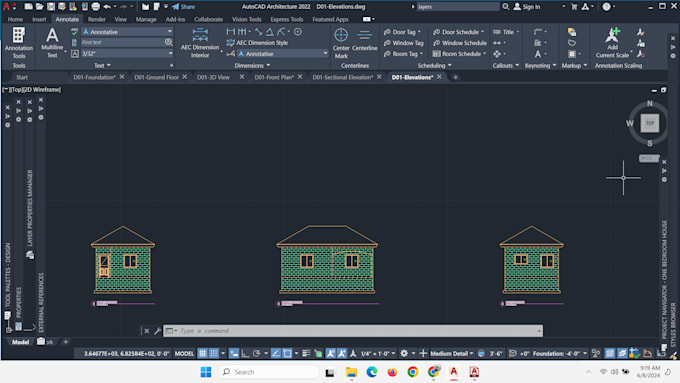Create a Window Schedule
The height and width of the screenshot is (383, 680).
pos(459,43)
